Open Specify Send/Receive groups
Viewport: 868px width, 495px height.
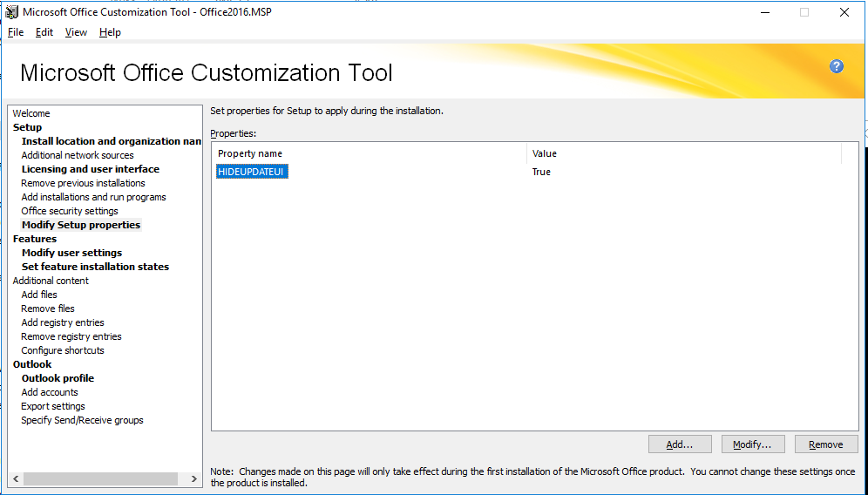(x=82, y=420)
